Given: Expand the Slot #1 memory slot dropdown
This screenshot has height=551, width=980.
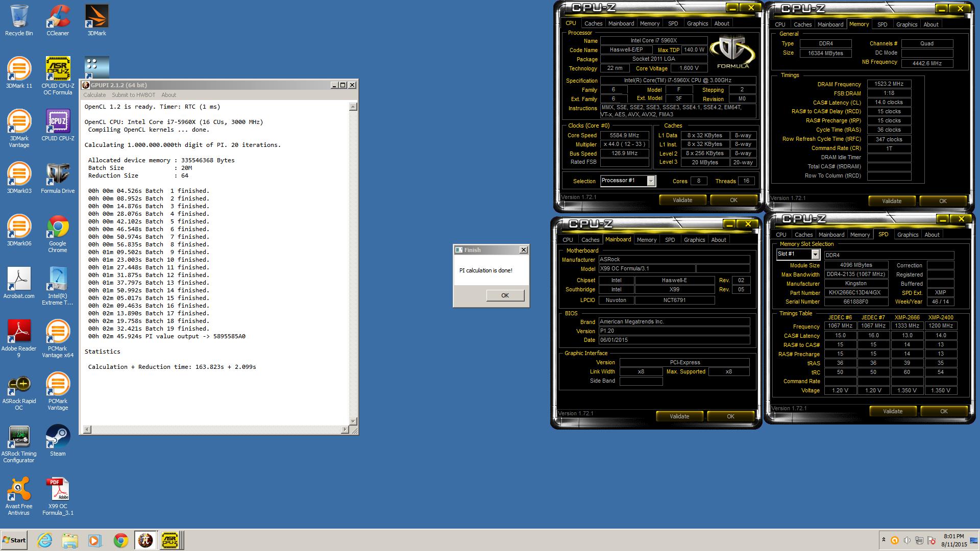Looking at the screenshot, I should point(815,254).
